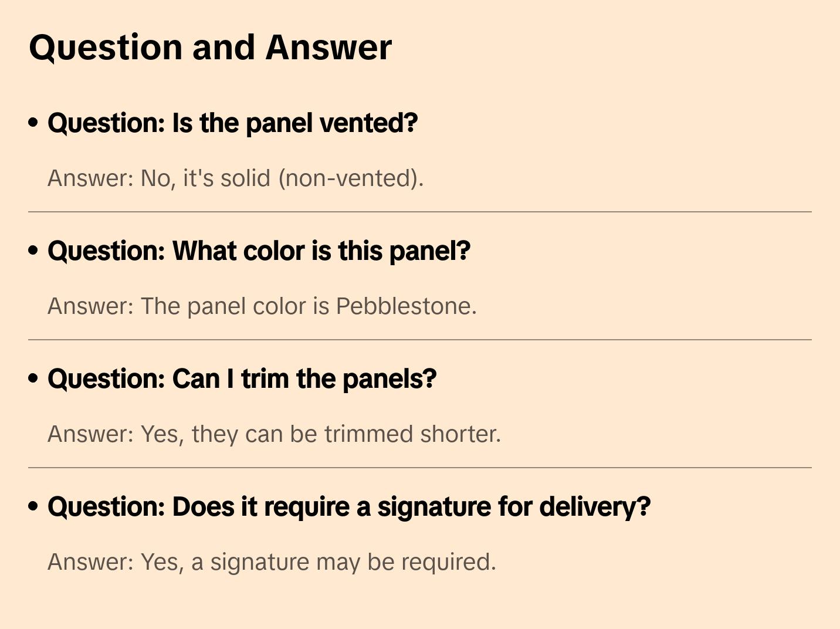Click the bullet beside the trim panels question

33,378
